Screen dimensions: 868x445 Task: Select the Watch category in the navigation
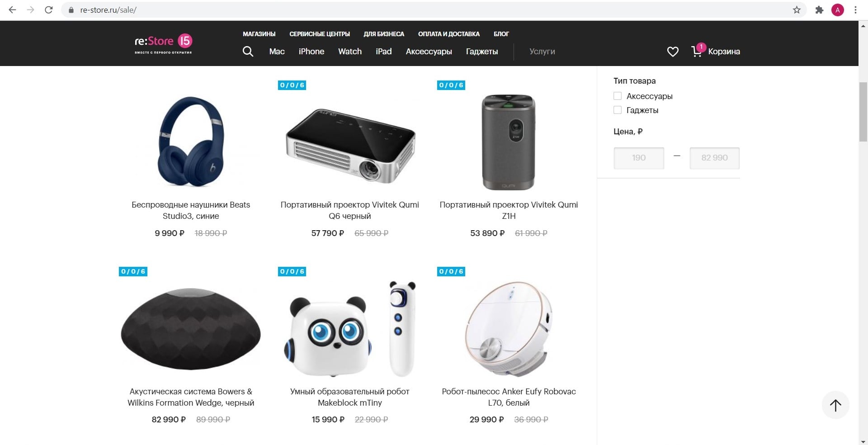(350, 52)
